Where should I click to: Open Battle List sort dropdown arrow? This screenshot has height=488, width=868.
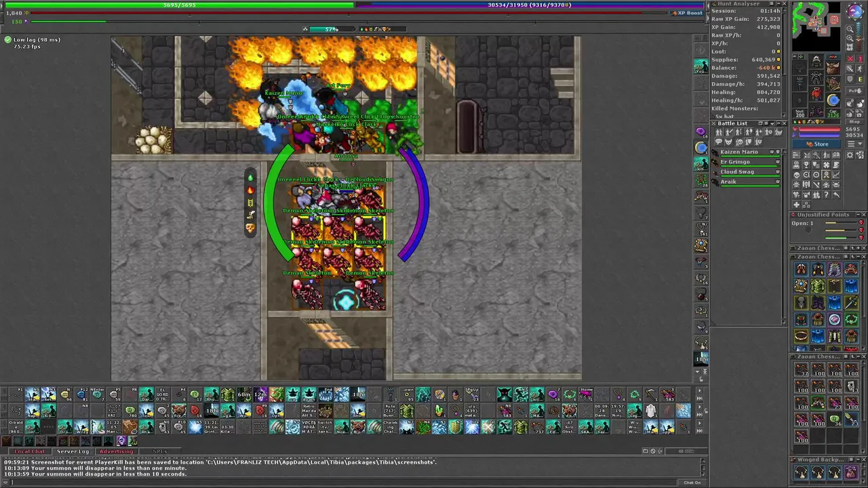(772, 123)
